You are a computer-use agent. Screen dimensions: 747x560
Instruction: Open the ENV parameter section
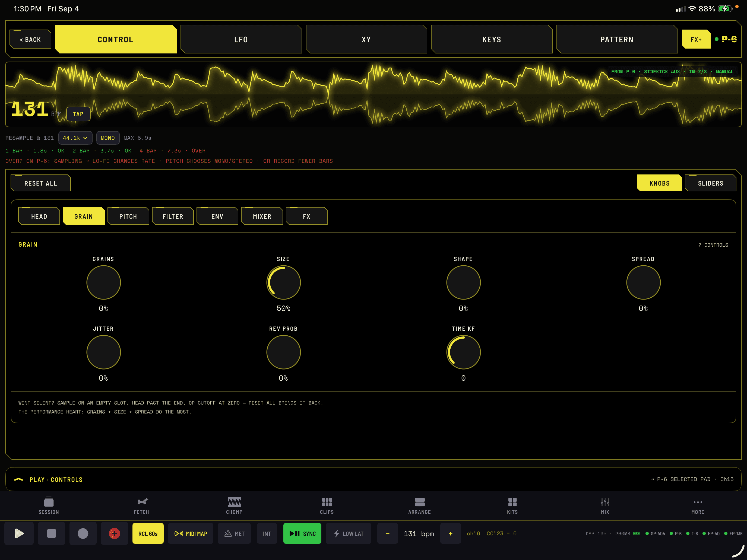(x=217, y=216)
